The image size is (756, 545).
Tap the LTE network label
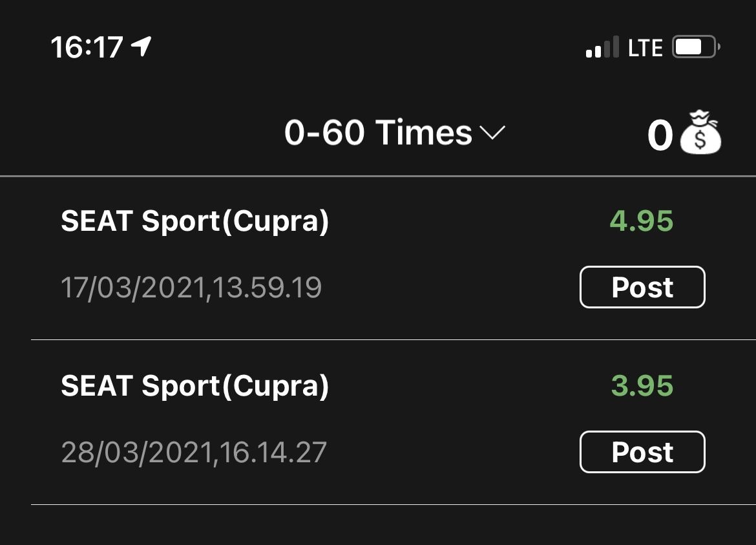[x=646, y=48]
